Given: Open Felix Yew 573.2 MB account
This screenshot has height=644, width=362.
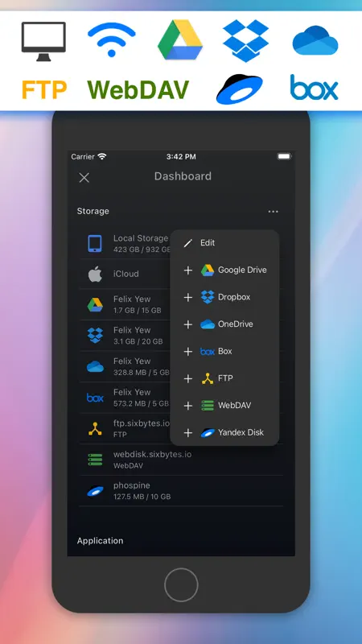Looking at the screenshot, I should [x=181, y=398].
